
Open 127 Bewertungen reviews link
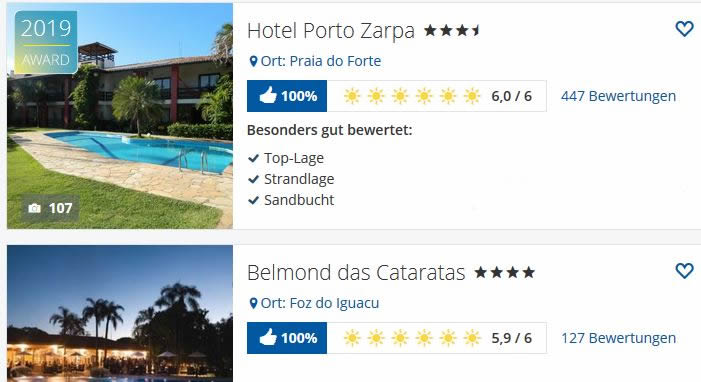pyautogui.click(x=618, y=338)
